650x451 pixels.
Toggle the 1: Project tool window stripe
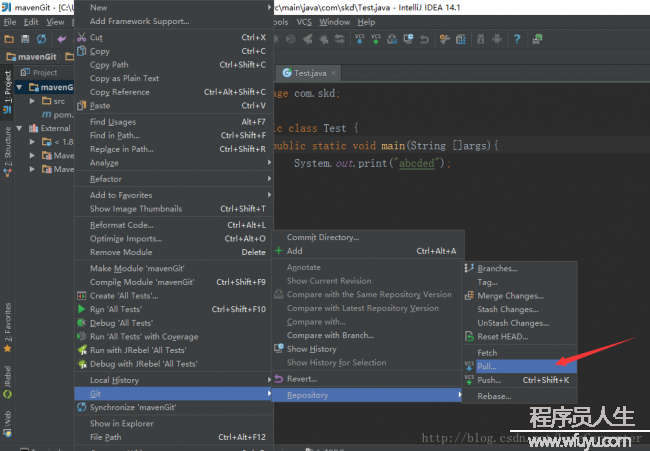click(7, 92)
